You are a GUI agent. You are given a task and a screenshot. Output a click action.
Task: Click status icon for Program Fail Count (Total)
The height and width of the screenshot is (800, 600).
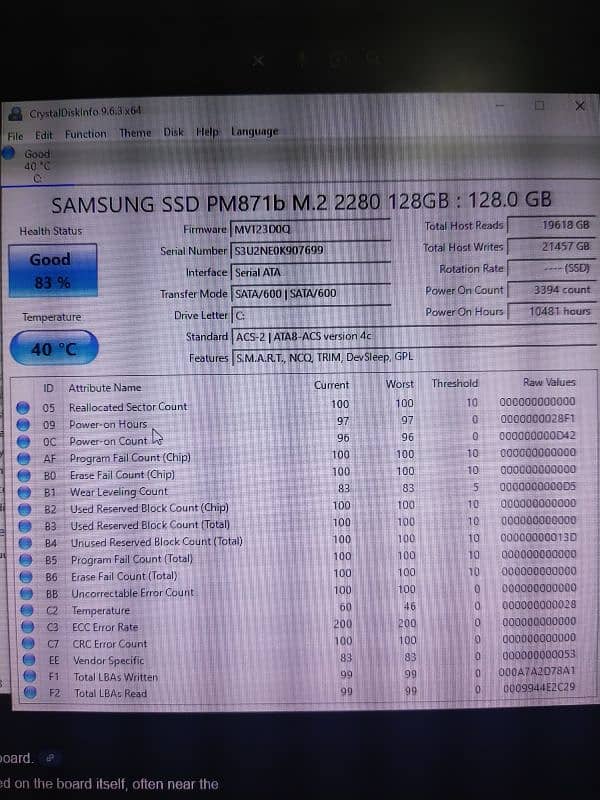26,560
